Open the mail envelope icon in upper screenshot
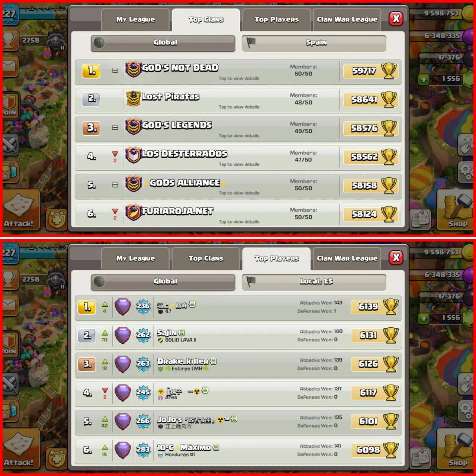This screenshot has height=476, width=476. click(10, 66)
